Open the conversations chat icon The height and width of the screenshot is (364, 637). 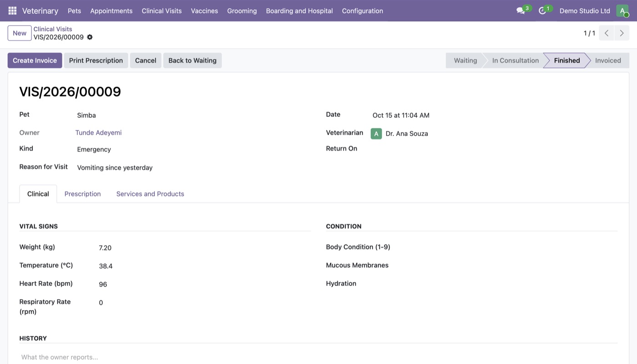[x=521, y=10]
